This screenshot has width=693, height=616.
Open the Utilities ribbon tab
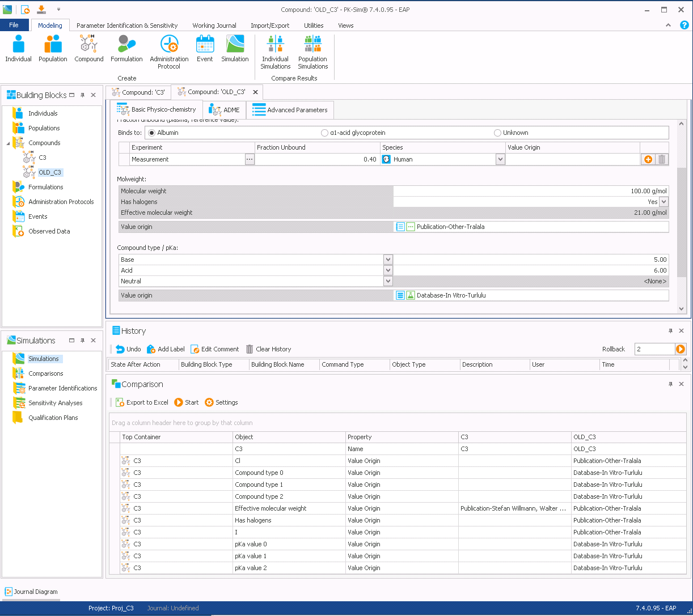tap(314, 26)
